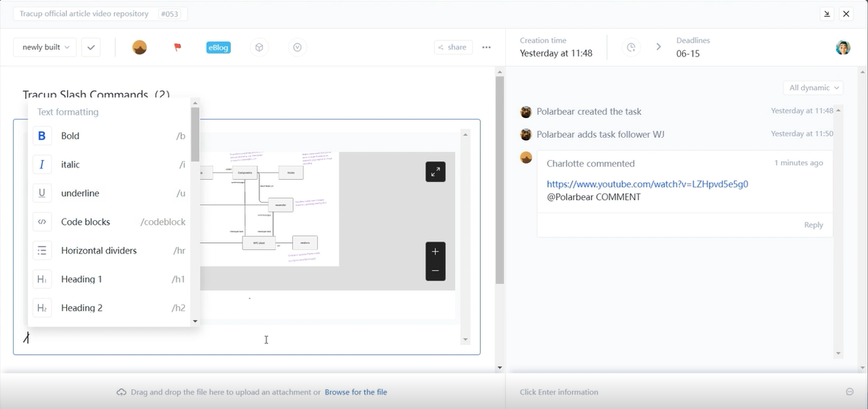Open the 'newly built' status dropdown
Viewport: 868px width, 409px height.
click(45, 47)
